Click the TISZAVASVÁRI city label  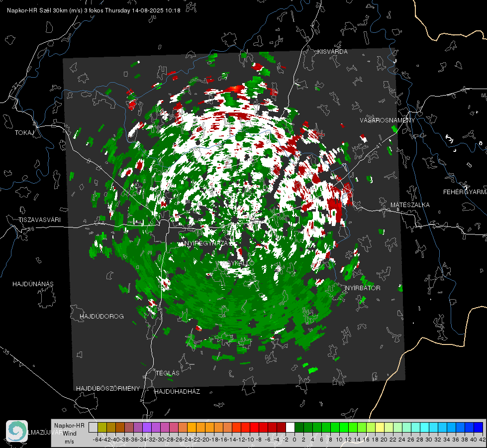[x=39, y=220]
